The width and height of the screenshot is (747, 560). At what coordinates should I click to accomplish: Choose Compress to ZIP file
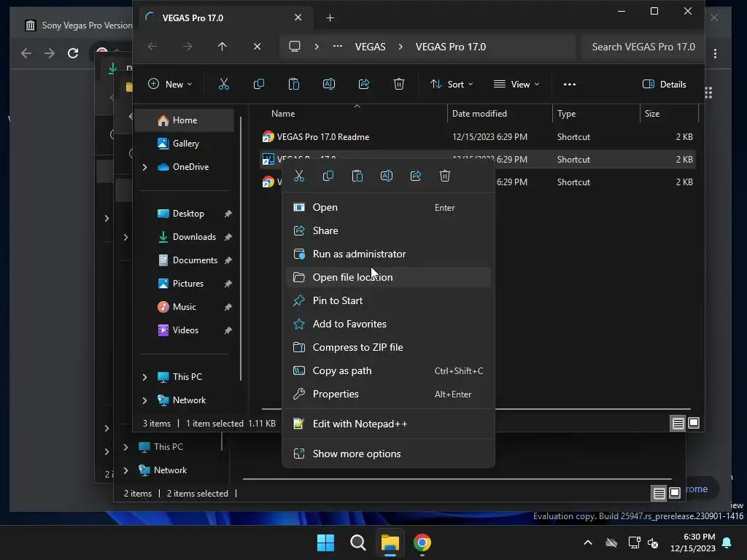click(x=388, y=348)
